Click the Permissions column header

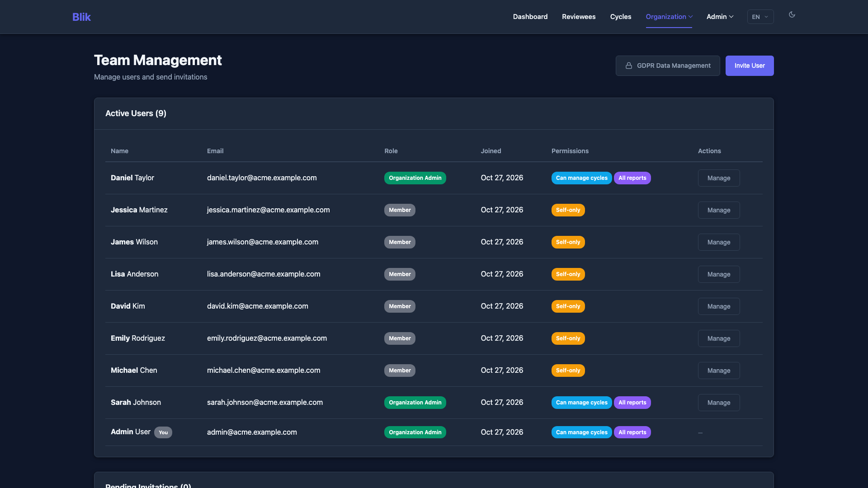[570, 151]
